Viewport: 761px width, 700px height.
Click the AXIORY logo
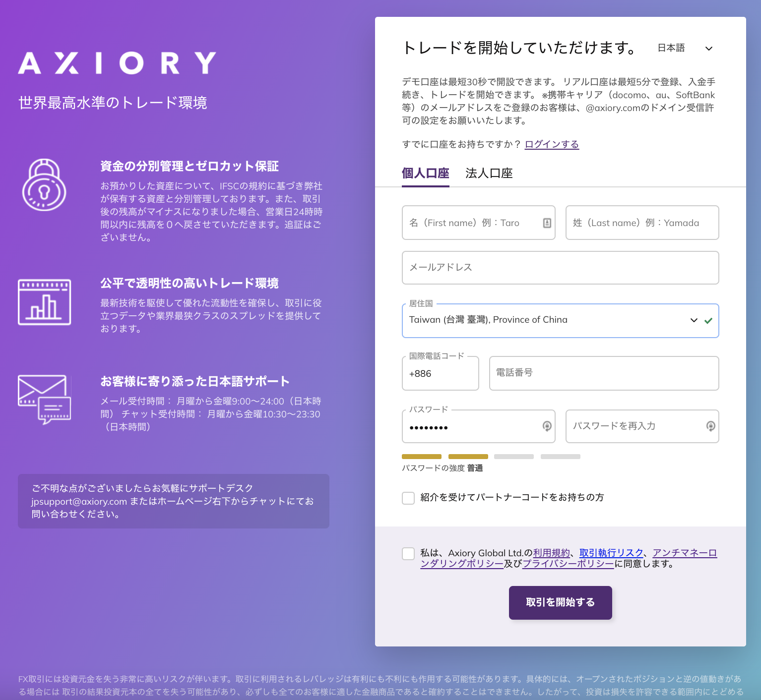[117, 63]
